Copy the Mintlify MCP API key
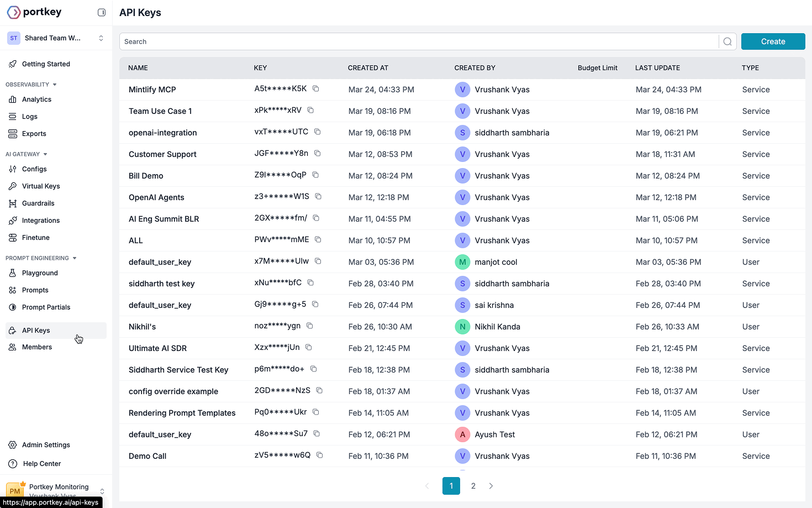 point(316,88)
